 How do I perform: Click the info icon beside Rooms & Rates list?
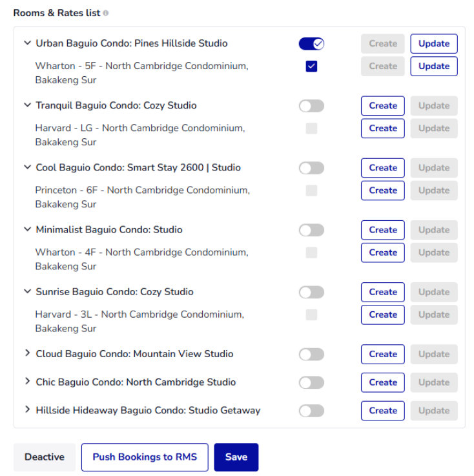tap(106, 13)
